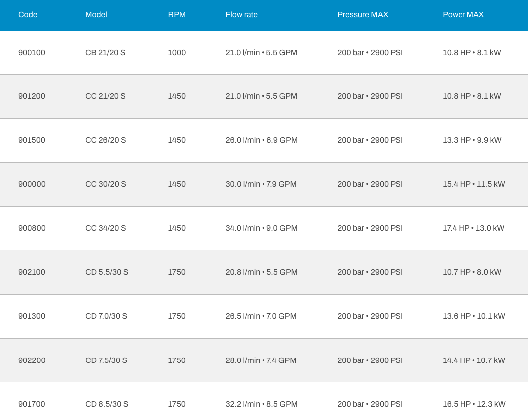Click the Model column header
This screenshot has height=420, width=528.
[x=96, y=15]
